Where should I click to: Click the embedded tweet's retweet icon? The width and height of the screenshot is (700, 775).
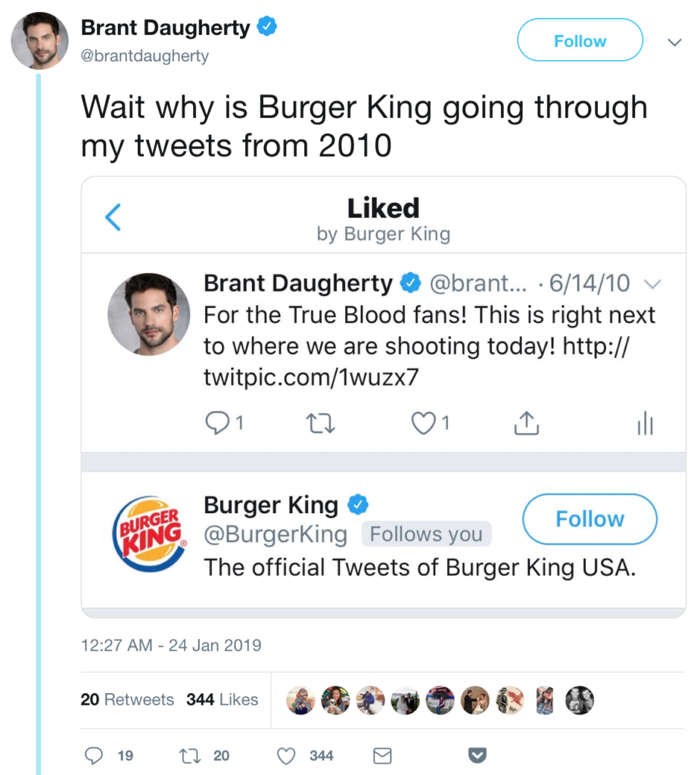321,424
